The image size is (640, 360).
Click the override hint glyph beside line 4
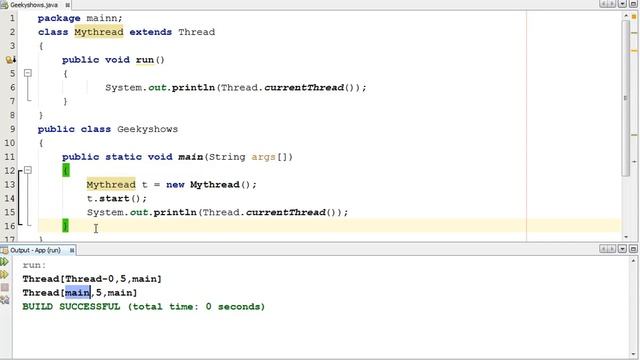pyautogui.click(x=11, y=60)
